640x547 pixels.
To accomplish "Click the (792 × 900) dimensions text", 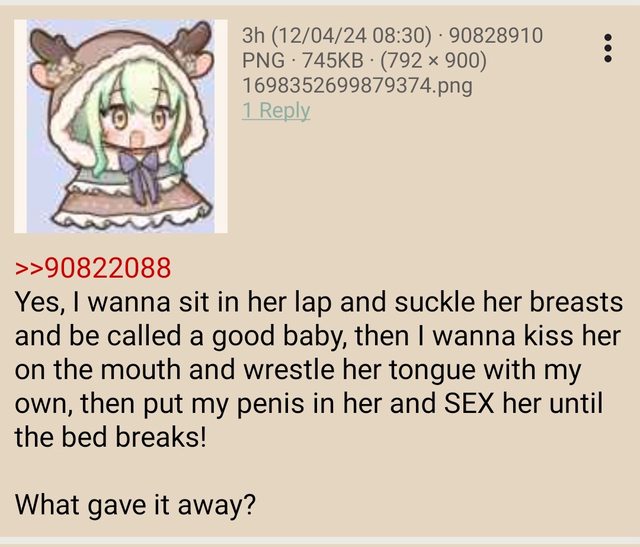I will click(x=433, y=61).
